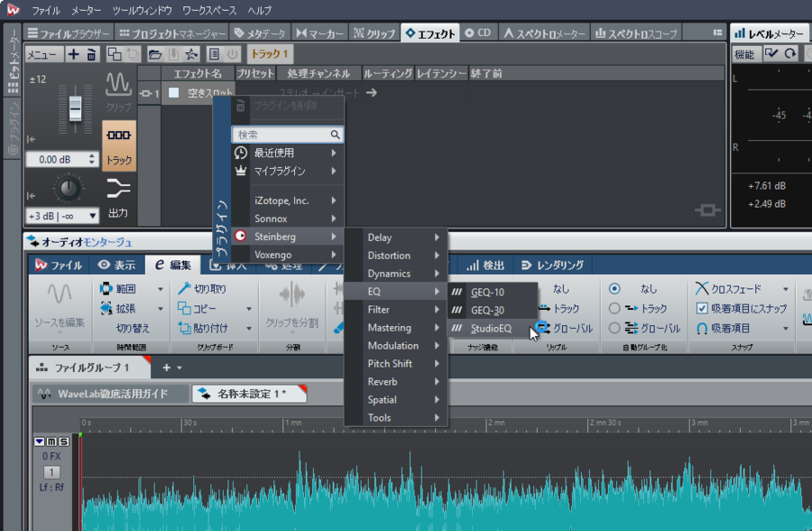This screenshot has width=812, height=531.
Task: Click the 切り取り scissors icon
Action: pyautogui.click(x=184, y=288)
